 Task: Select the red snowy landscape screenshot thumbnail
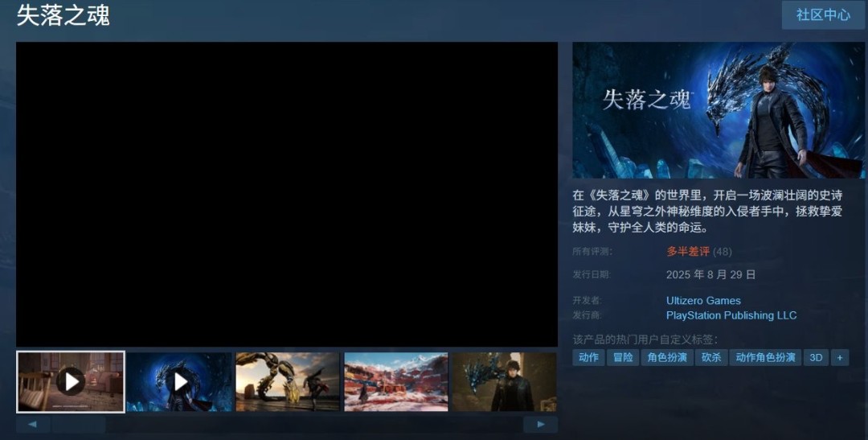click(x=396, y=381)
